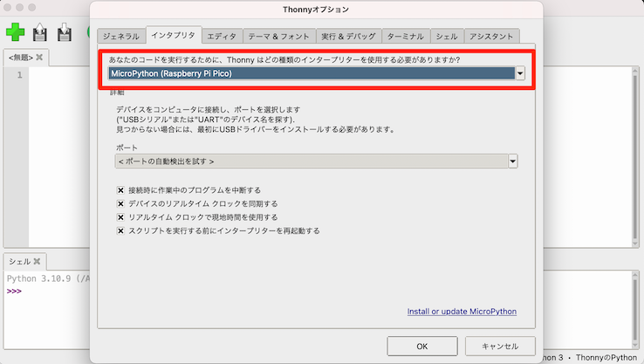This screenshot has height=364, width=644.
Task: Open the シェル options tab
Action: point(447,36)
